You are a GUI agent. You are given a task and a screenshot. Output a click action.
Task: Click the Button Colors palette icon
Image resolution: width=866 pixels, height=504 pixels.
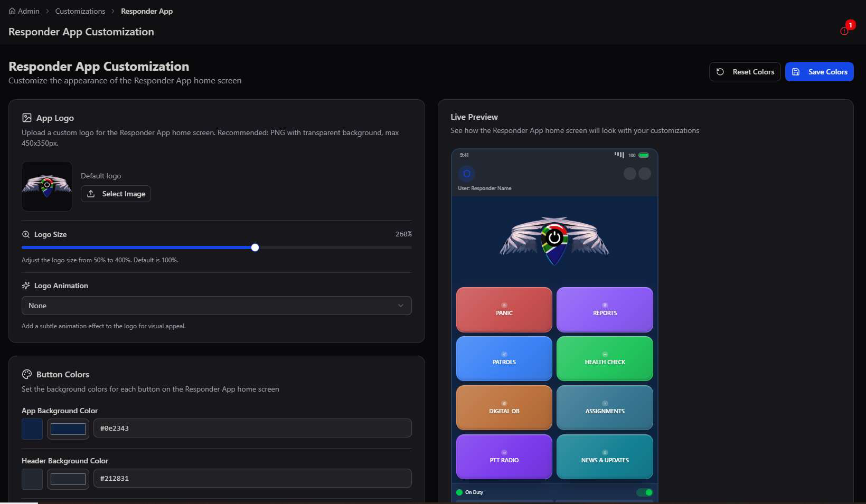click(27, 374)
